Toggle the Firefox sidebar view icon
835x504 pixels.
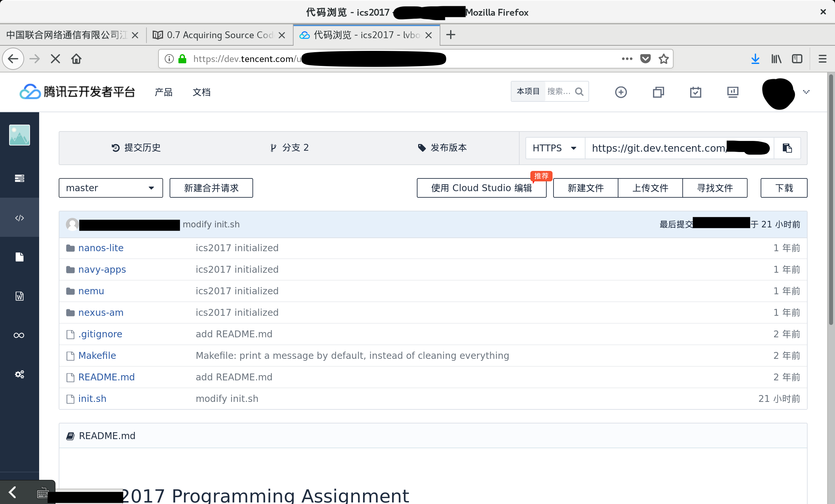tap(797, 59)
